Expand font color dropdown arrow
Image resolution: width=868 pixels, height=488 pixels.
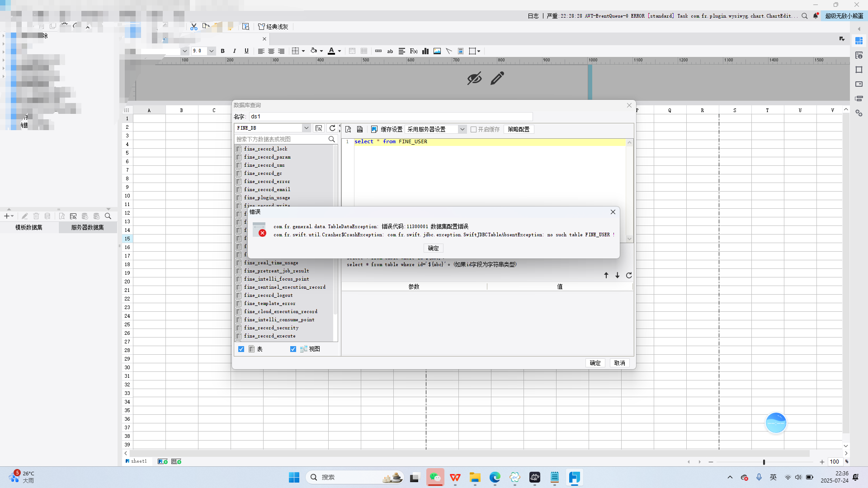click(x=340, y=51)
